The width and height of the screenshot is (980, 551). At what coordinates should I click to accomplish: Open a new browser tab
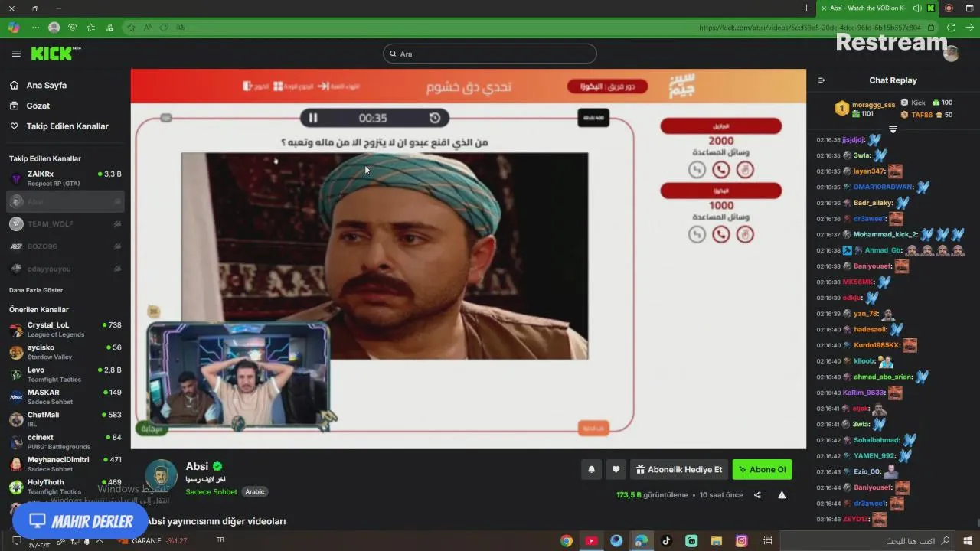806,8
